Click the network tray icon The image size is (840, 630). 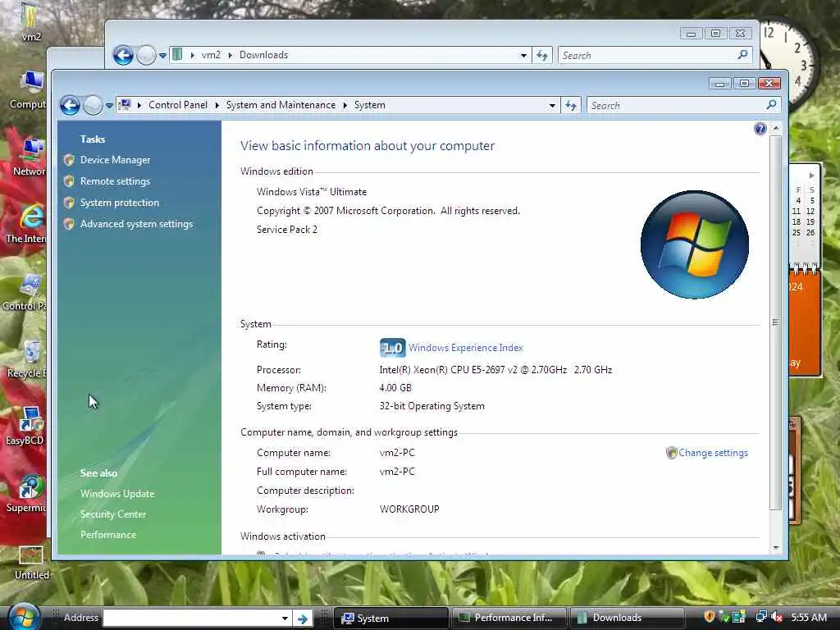coord(760,617)
